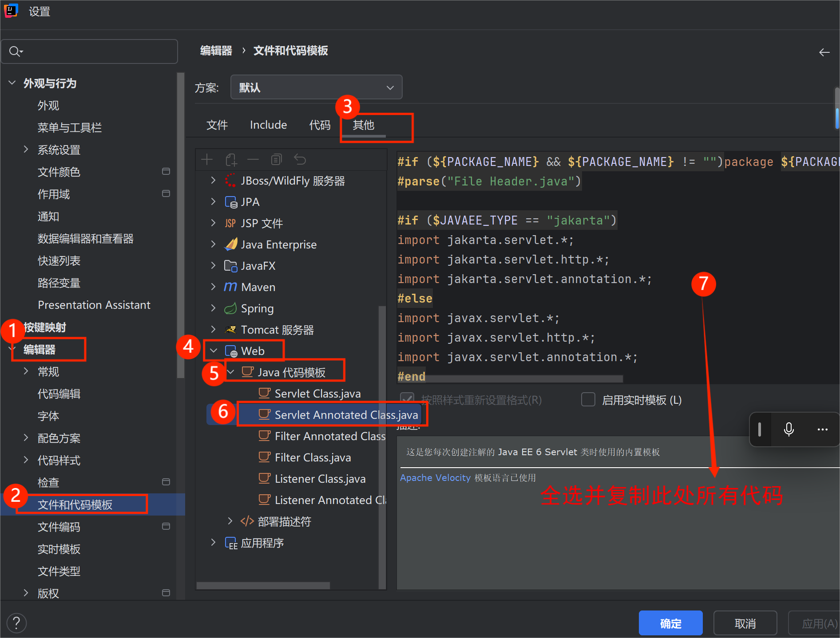Switch to the Include tab
The height and width of the screenshot is (638, 840).
[x=268, y=125]
